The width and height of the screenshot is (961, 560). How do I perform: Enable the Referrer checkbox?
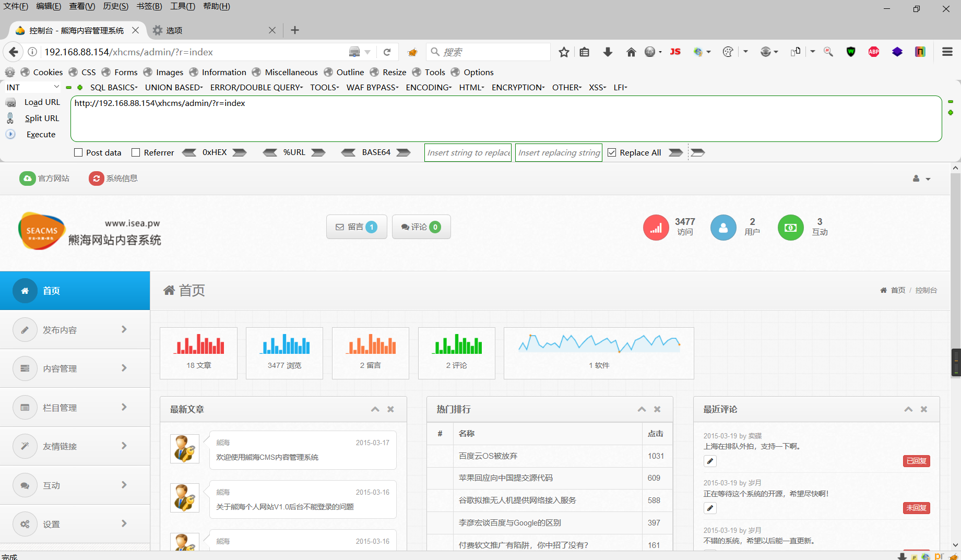(136, 152)
